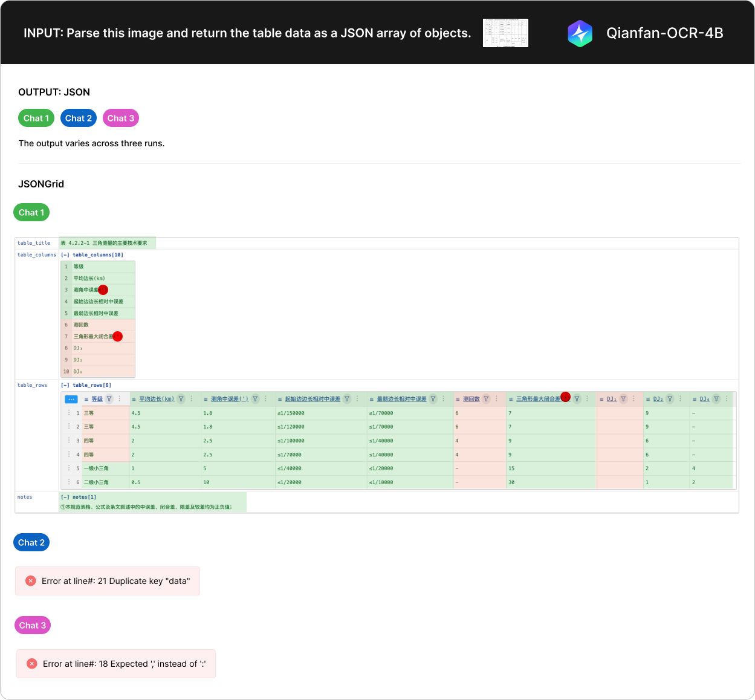Click the row handle dots for row 1
This screenshot has height=700, width=755.
click(x=70, y=413)
